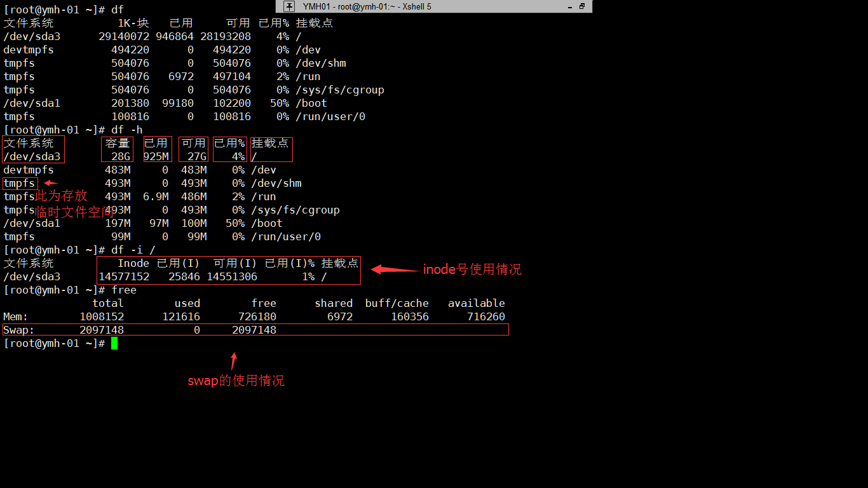Select the buff/cache value '160356'
Screen dimensions: 868x488
(410, 316)
